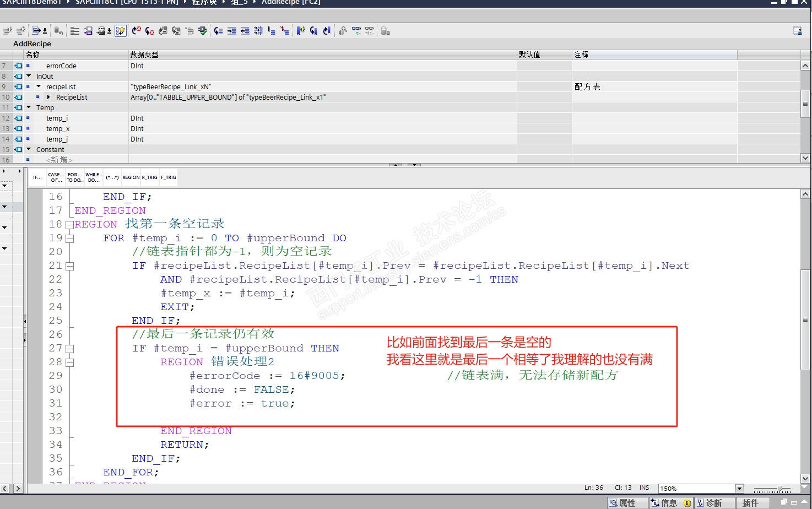This screenshot has width=812, height=509.
Task: Click the add row toolbar icon
Action: [x=21, y=31]
